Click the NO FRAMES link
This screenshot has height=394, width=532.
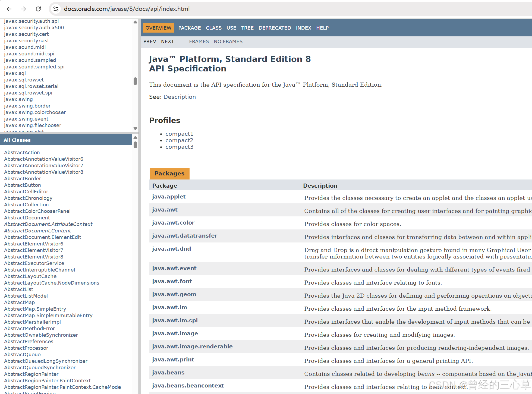tap(228, 42)
